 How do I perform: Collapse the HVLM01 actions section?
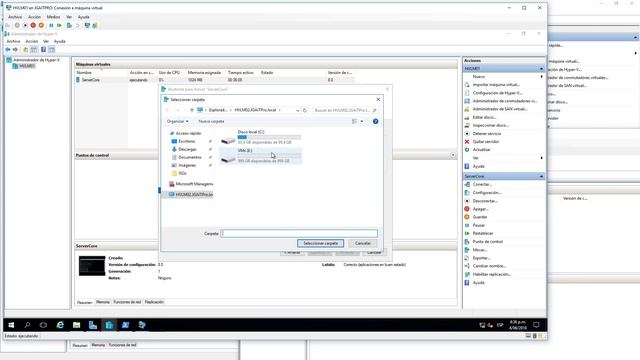pyautogui.click(x=541, y=69)
